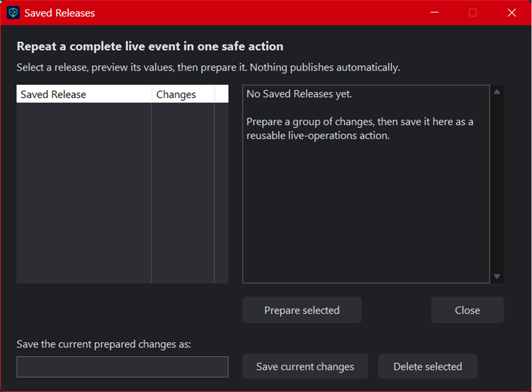Click Prepare selected button
The width and height of the screenshot is (532, 392).
point(302,310)
